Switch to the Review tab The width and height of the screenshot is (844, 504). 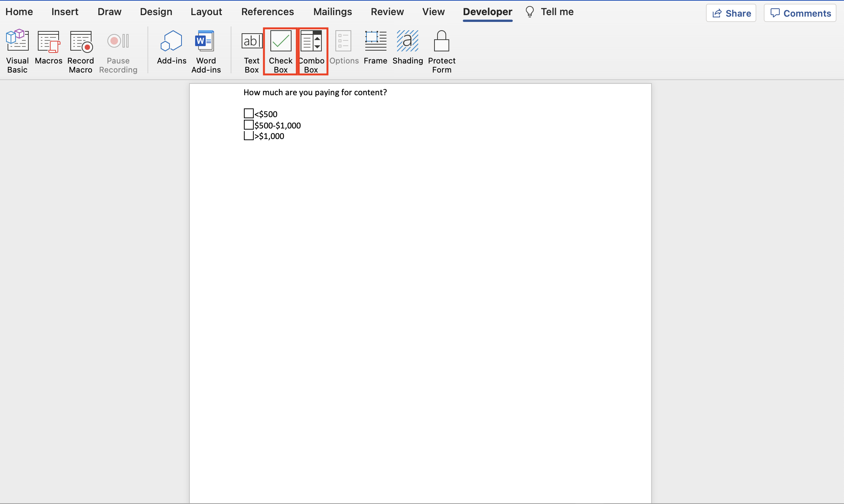point(387,12)
